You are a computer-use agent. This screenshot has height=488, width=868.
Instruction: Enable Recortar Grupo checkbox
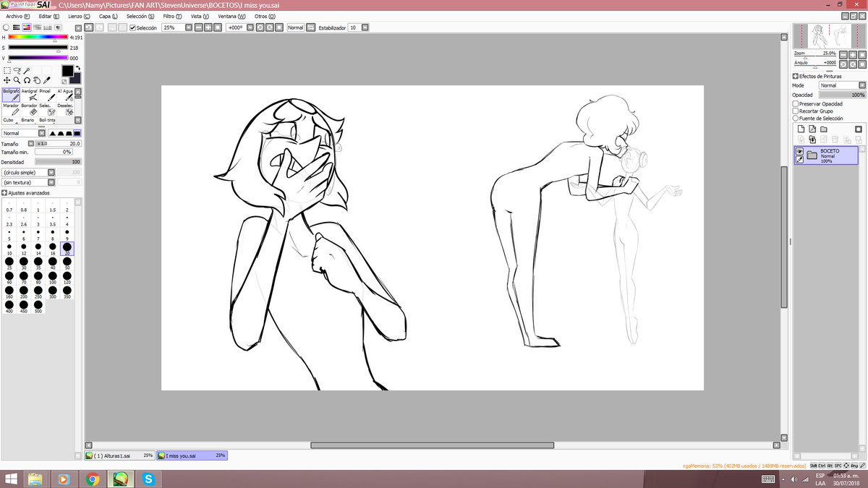pos(796,111)
